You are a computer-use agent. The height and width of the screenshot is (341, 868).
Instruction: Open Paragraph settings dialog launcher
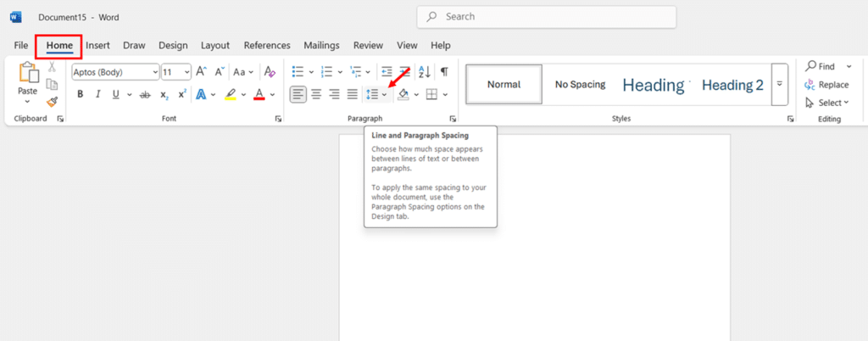pos(453,119)
